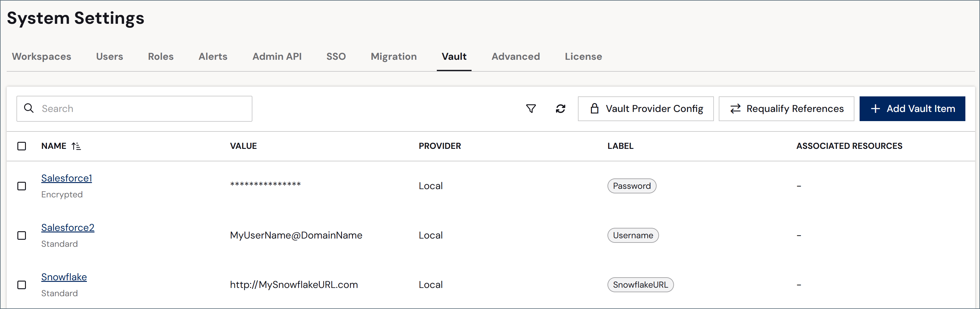Click Requalify References button

point(786,109)
